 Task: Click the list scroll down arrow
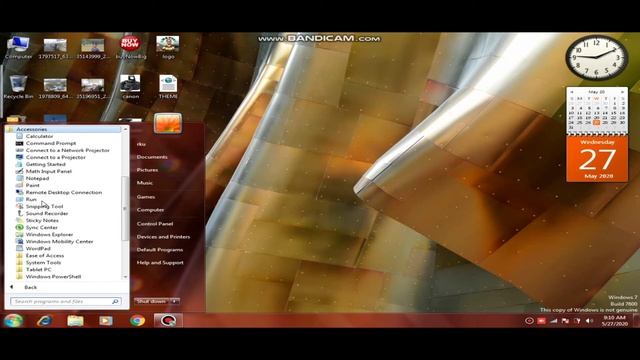pyautogui.click(x=125, y=277)
